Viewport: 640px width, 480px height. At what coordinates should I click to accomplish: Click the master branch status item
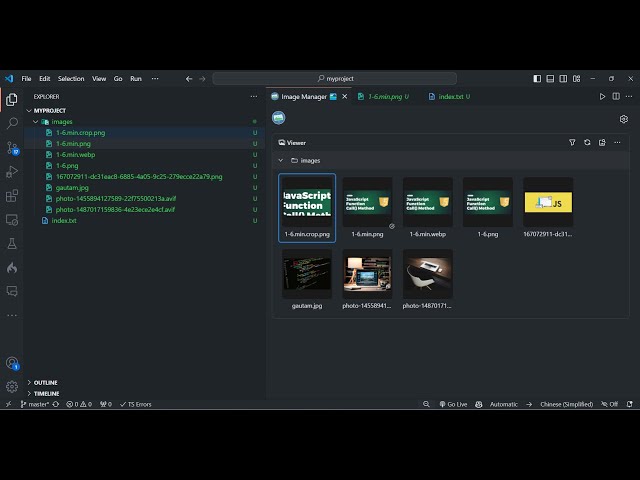tap(37, 404)
